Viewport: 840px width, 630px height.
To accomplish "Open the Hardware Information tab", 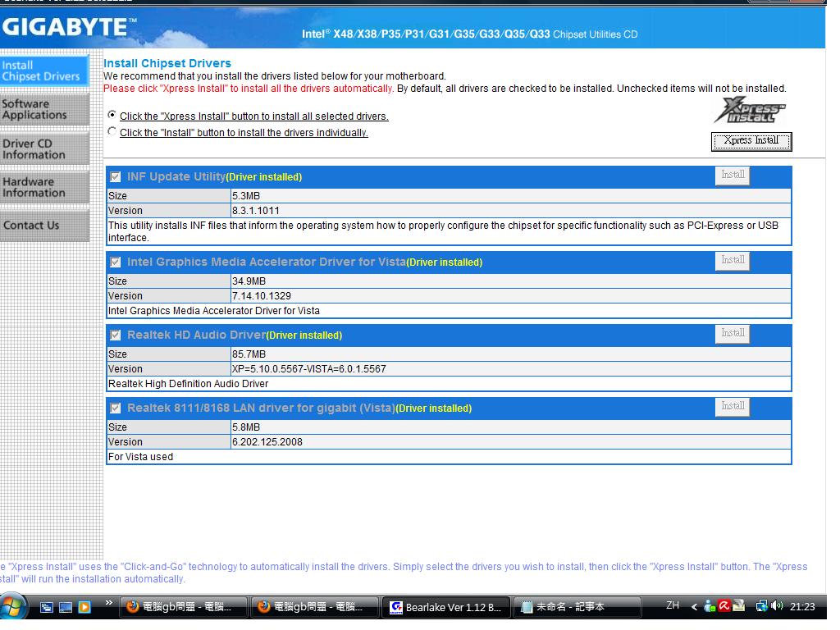I will pyautogui.click(x=44, y=187).
